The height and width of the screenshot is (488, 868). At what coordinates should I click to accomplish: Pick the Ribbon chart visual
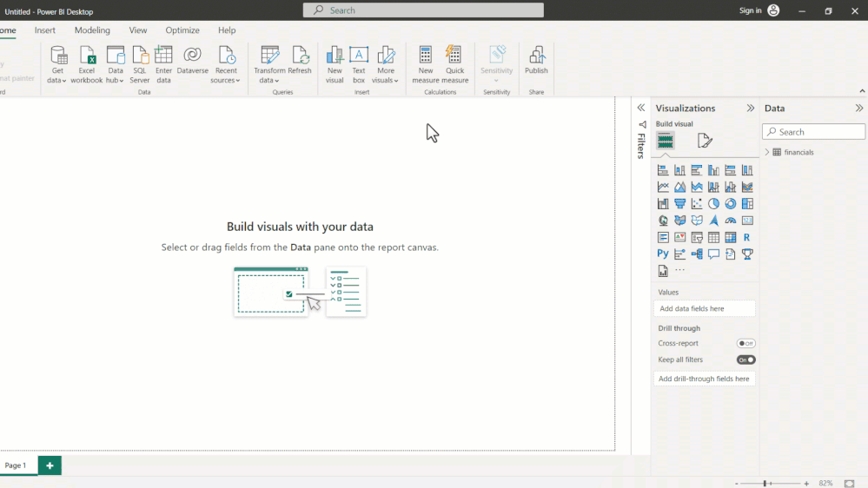[x=747, y=187]
